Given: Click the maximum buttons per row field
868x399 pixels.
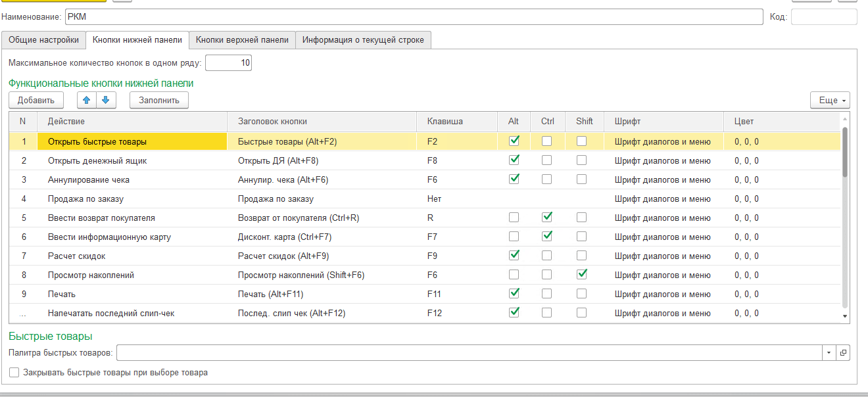Looking at the screenshot, I should (x=228, y=63).
